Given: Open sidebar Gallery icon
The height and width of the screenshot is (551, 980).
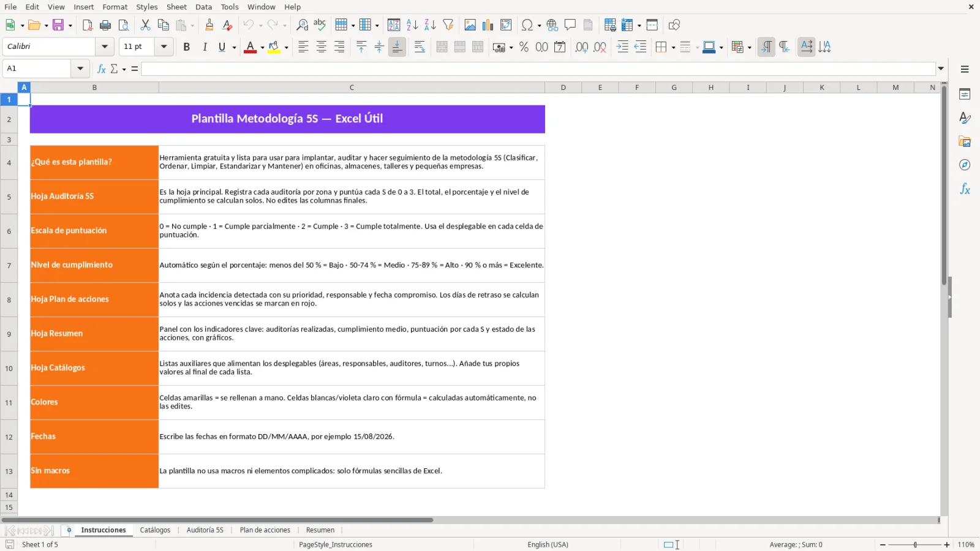Looking at the screenshot, I should 965,141.
